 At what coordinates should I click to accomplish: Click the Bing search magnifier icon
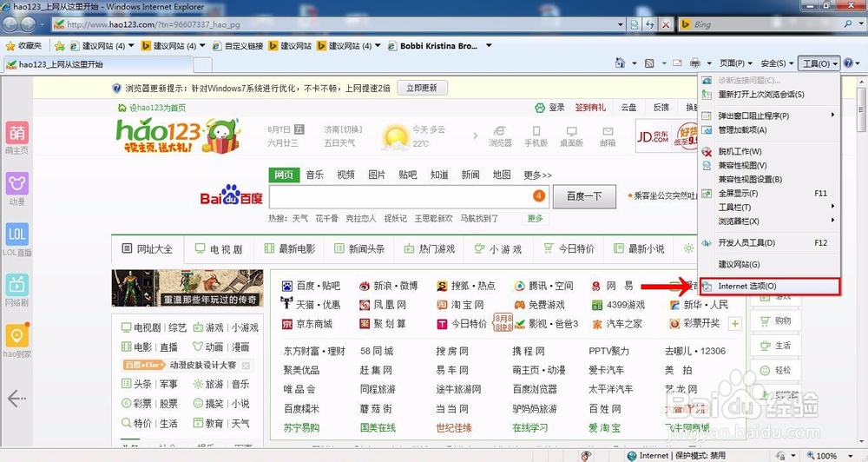coord(847,24)
